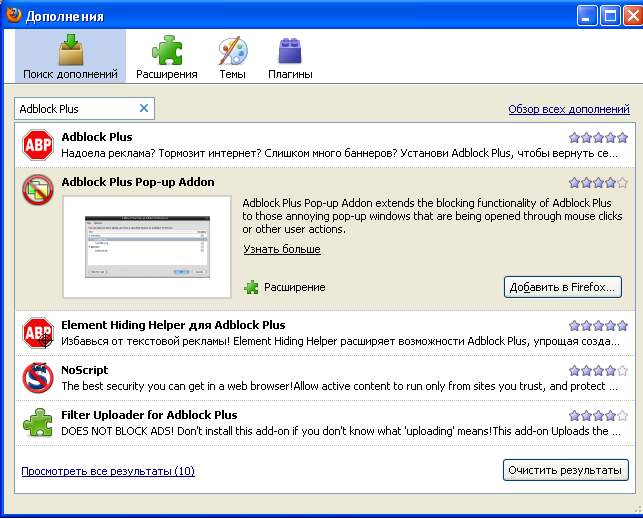Image resolution: width=643 pixels, height=519 pixels.
Task: Click the NoScript icon
Action: (x=38, y=378)
